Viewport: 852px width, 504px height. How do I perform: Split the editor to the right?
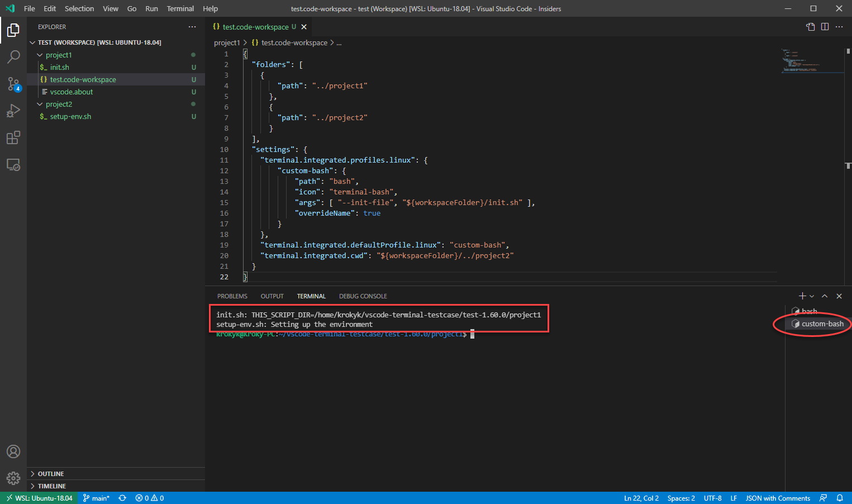coord(825,27)
